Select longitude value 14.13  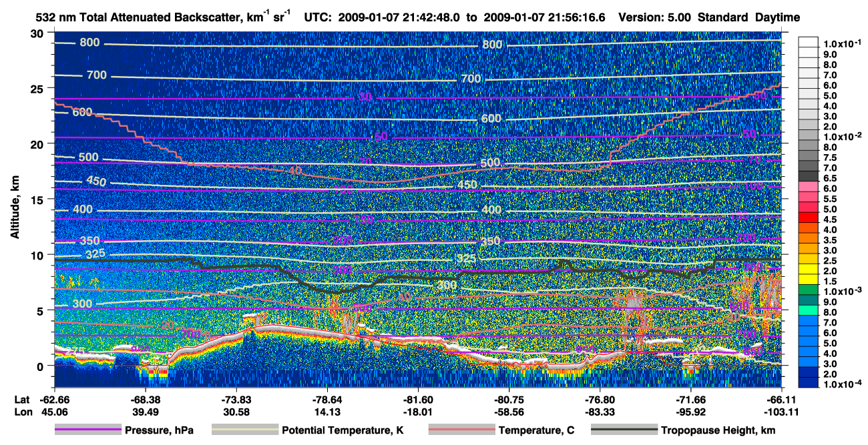[x=327, y=412]
